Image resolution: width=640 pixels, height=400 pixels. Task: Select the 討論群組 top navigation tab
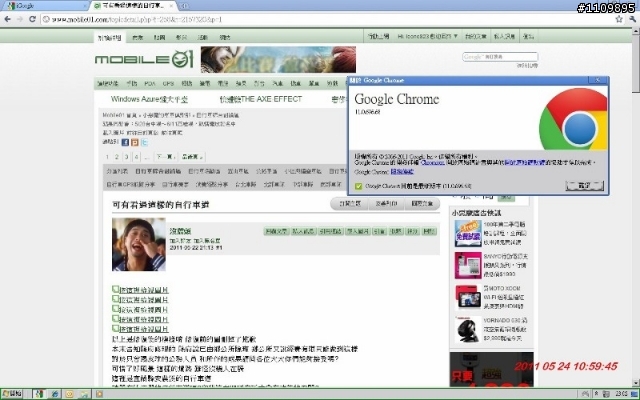109,38
